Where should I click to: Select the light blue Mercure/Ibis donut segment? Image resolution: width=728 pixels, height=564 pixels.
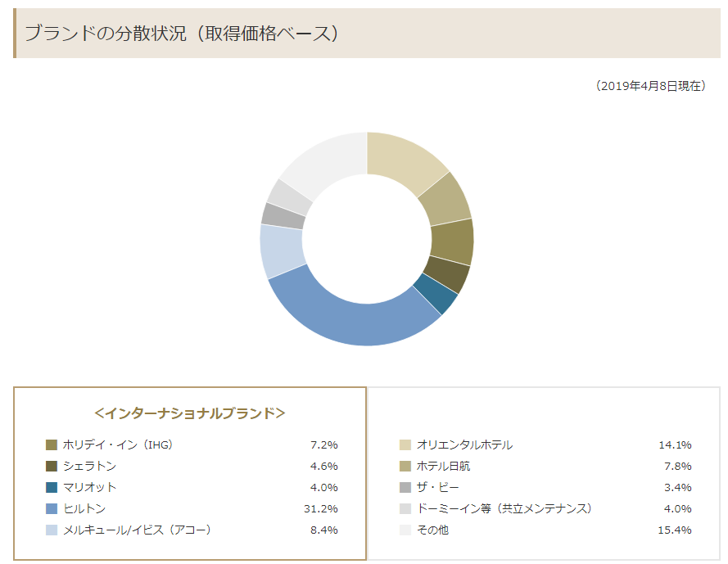(x=282, y=251)
